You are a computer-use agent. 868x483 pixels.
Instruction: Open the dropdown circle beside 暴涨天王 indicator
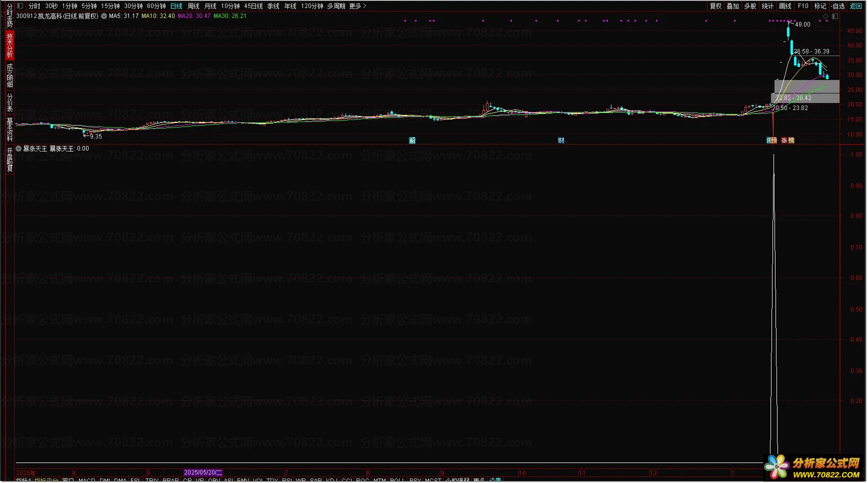(18, 148)
